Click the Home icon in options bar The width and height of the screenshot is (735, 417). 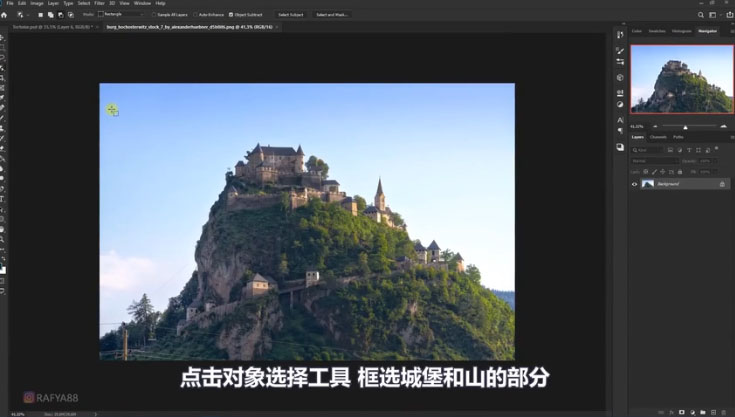pos(7,15)
